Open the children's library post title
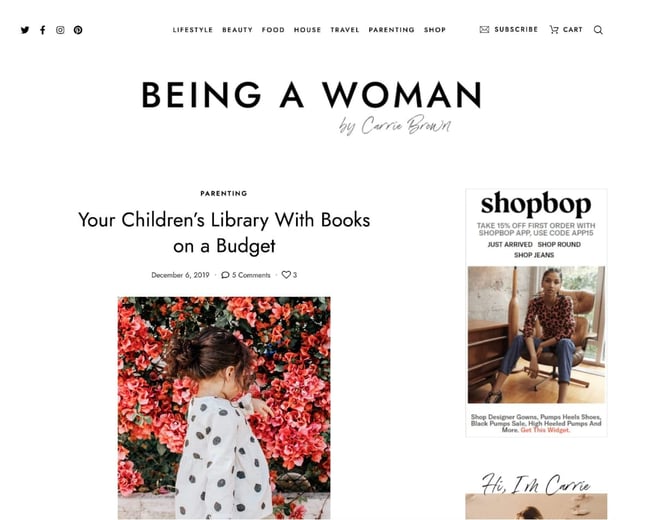The image size is (650, 520). [x=224, y=232]
